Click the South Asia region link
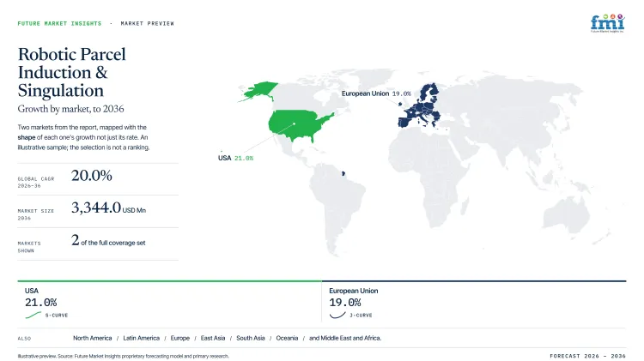 (x=251, y=338)
